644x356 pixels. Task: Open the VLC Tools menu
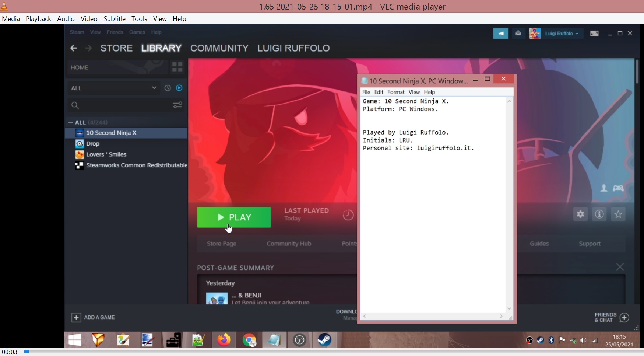(x=139, y=18)
